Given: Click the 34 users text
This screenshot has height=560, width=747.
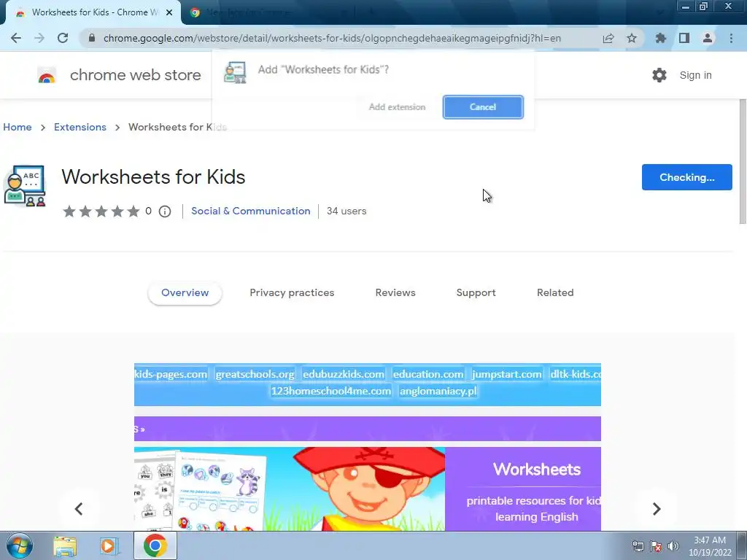Looking at the screenshot, I should coord(347,211).
